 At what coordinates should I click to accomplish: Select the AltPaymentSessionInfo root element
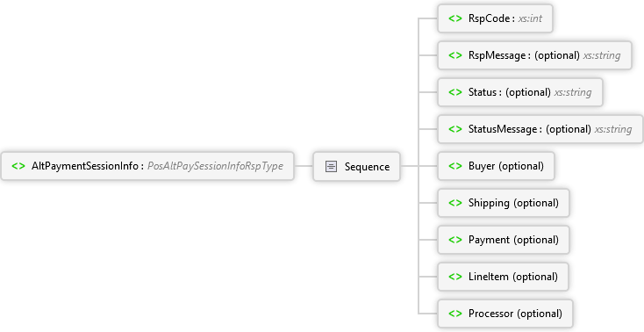(x=147, y=166)
